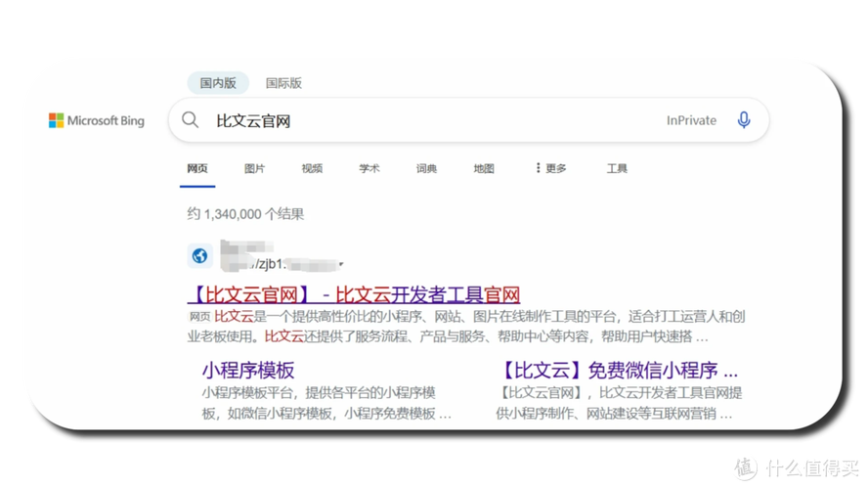This screenshot has width=868, height=489.
Task: Open the 工具 menu
Action: click(617, 168)
